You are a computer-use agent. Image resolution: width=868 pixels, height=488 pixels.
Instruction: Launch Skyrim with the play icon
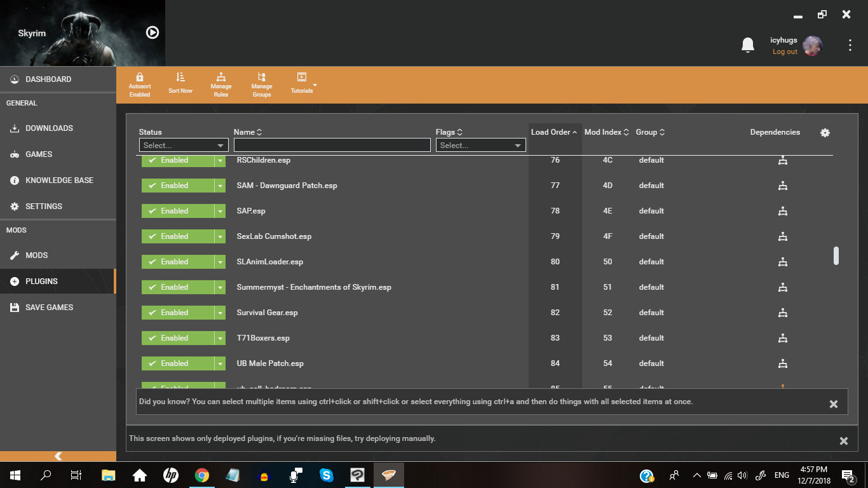pyautogui.click(x=153, y=32)
